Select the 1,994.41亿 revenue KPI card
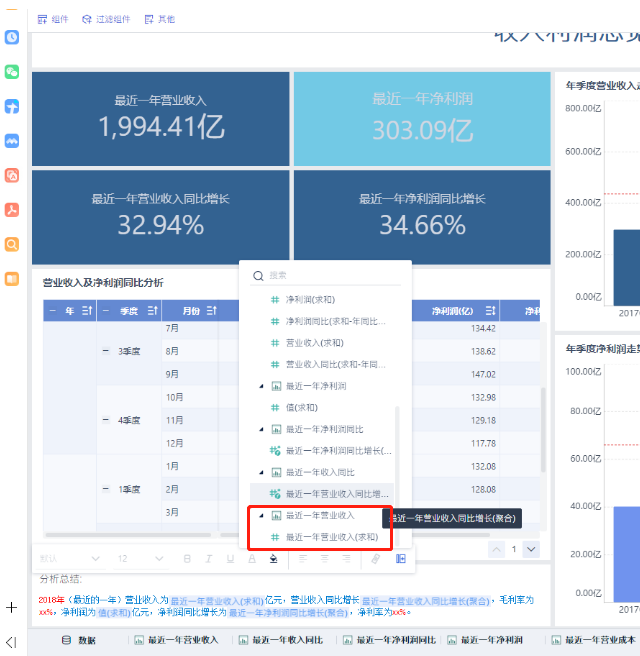The height and width of the screenshot is (656, 640). coord(161,119)
